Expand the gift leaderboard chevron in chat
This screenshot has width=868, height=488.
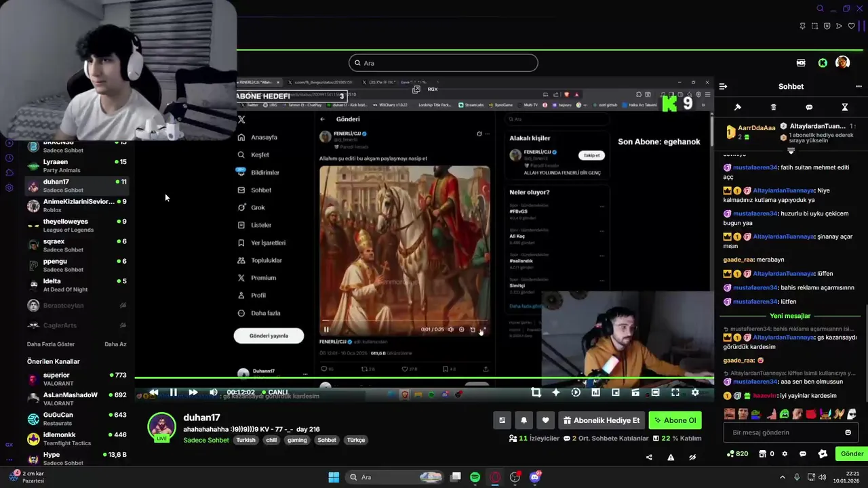click(x=791, y=150)
